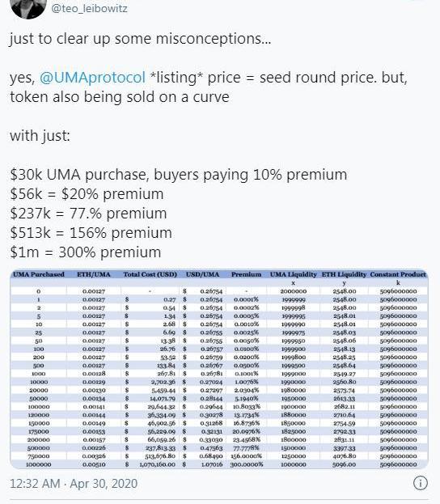
Task: Click the "just to clear up some misconceptions" text
Action: [141, 39]
